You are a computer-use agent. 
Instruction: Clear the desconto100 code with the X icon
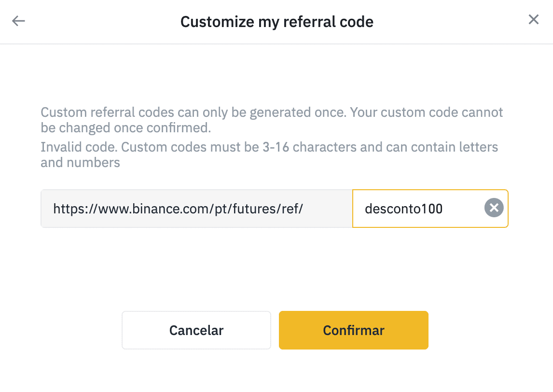click(x=494, y=208)
